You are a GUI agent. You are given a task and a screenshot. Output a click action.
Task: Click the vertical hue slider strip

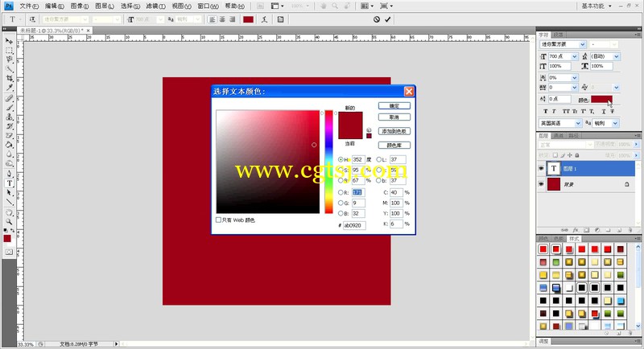pos(328,162)
